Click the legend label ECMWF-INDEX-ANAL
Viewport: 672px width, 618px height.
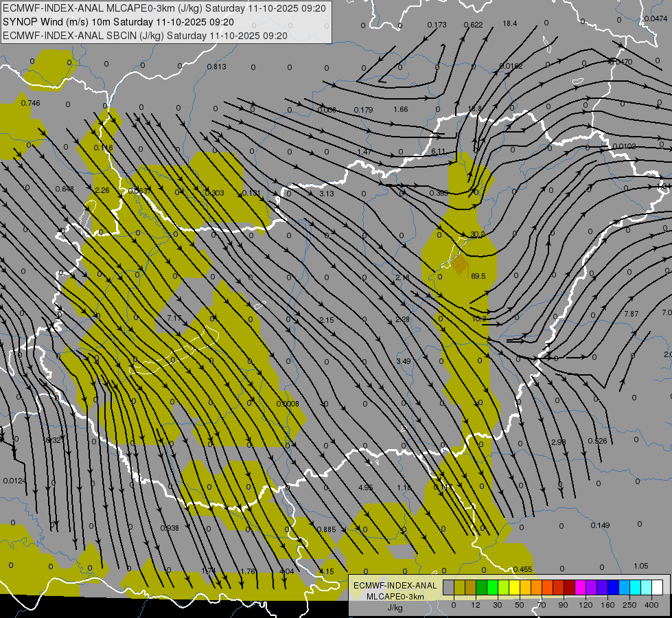395,586
